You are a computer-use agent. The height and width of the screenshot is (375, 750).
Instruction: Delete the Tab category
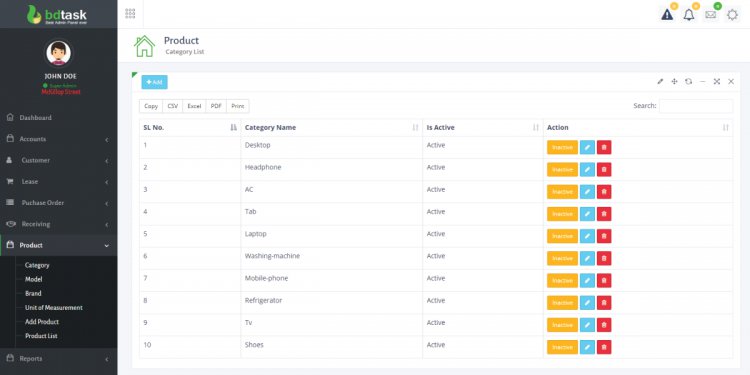[x=604, y=214]
